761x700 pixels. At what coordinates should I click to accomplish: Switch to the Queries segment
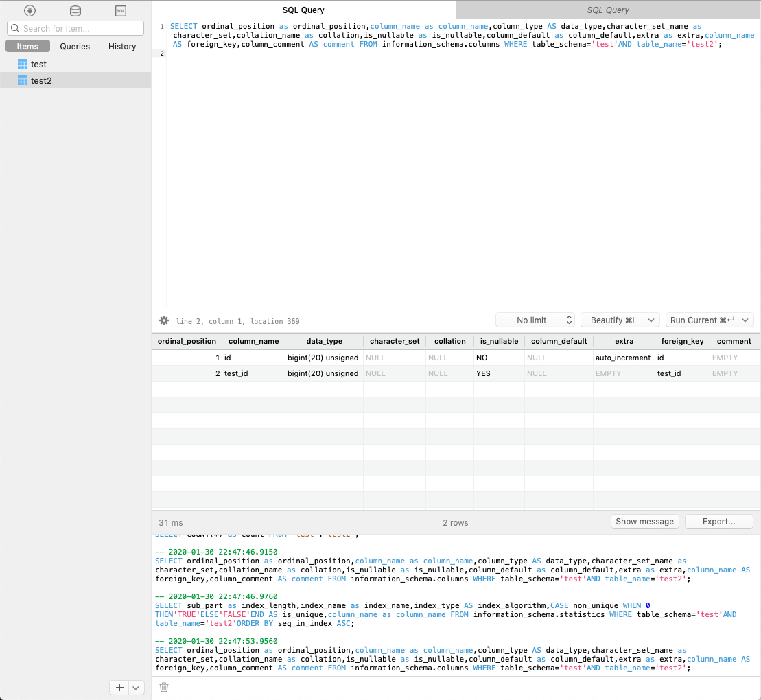[74, 46]
